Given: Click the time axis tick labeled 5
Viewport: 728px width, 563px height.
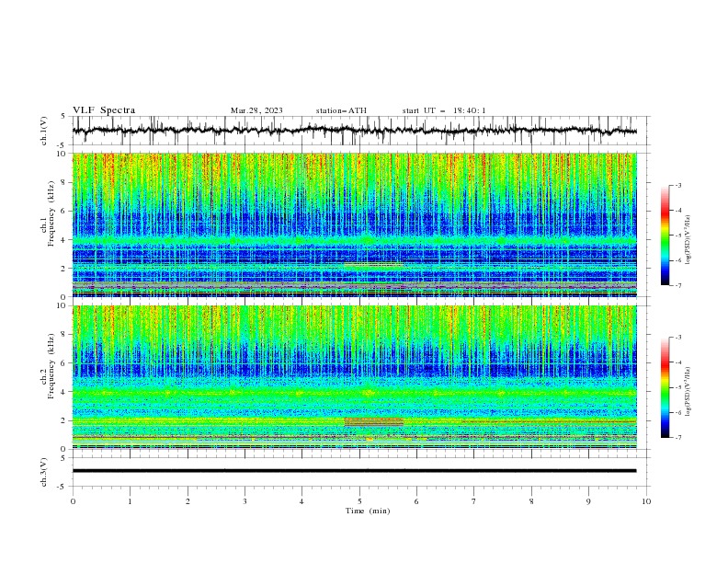Looking at the screenshot, I should 359,501.
